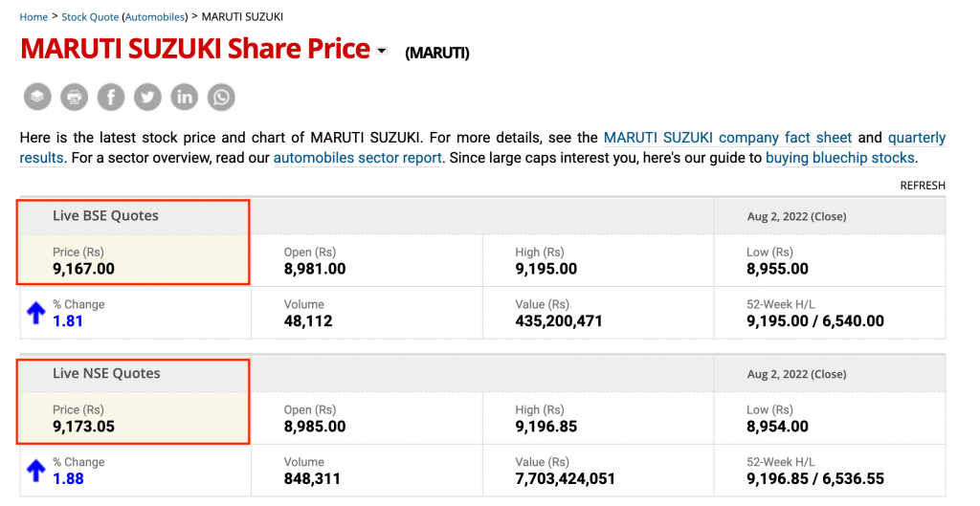980x506 pixels.
Task: Open the Home breadcrumb link
Action: pyautogui.click(x=33, y=17)
